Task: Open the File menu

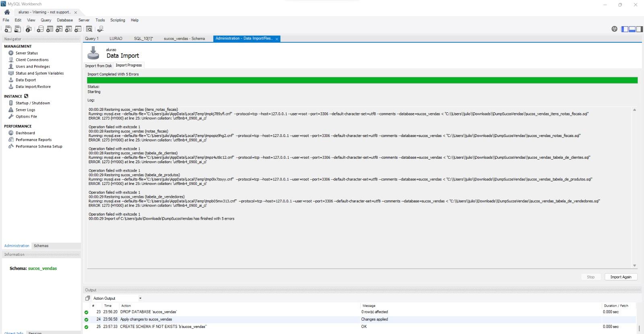Action: 6,20
